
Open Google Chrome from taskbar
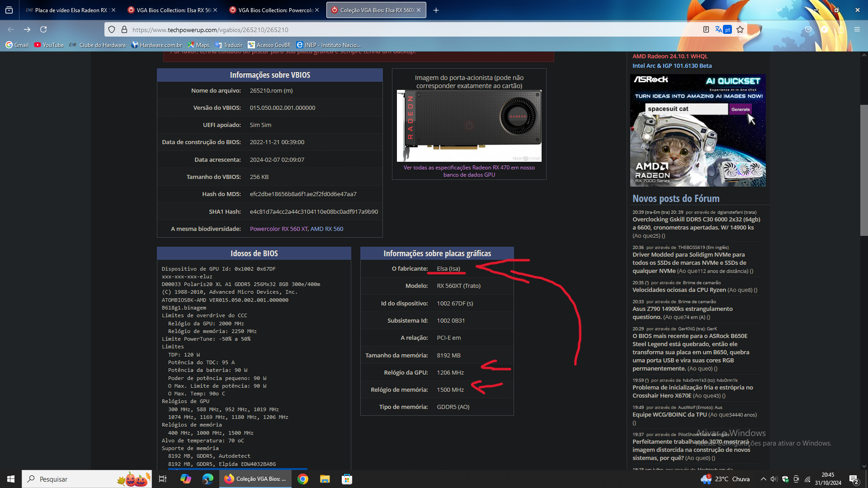coord(303,479)
